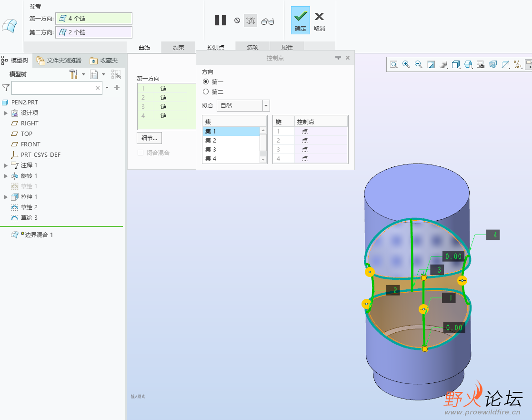532x420 pixels.
Task: Select 集 4 in the set list
Action: click(231, 159)
